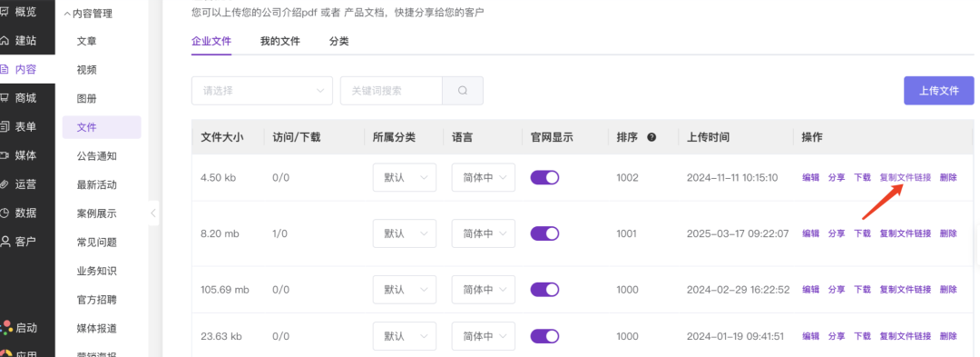Open the 请选择 filter dropdown

coord(262,91)
